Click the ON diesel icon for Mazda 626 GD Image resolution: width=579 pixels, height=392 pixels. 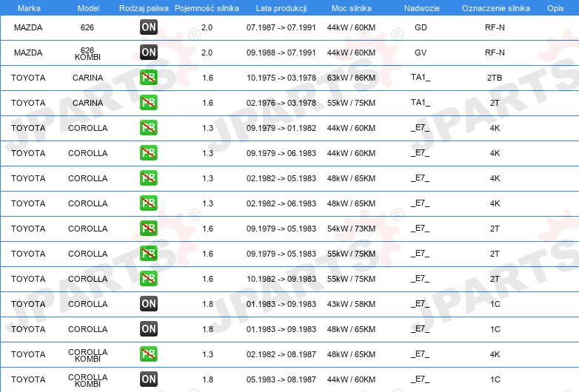148,27
